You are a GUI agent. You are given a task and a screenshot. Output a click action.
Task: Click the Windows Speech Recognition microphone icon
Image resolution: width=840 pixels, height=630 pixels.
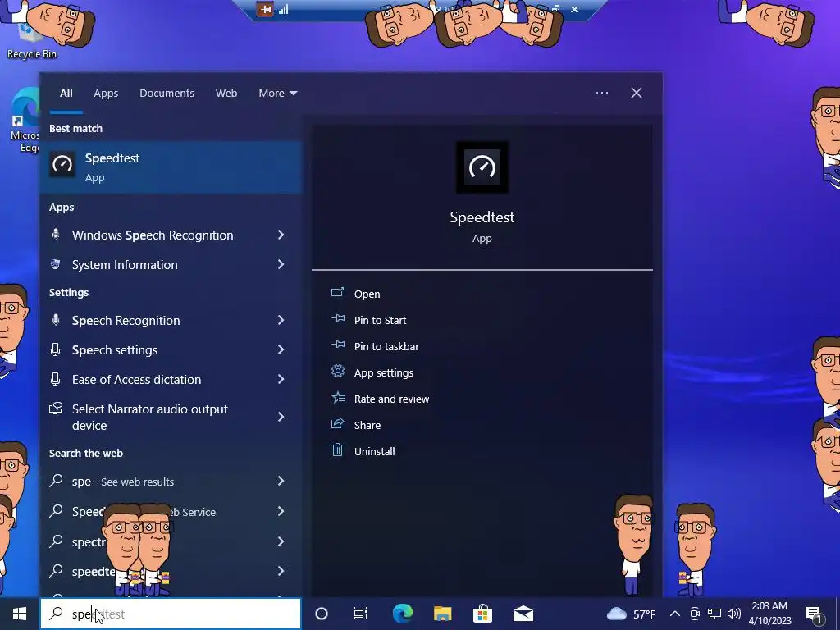(x=56, y=235)
